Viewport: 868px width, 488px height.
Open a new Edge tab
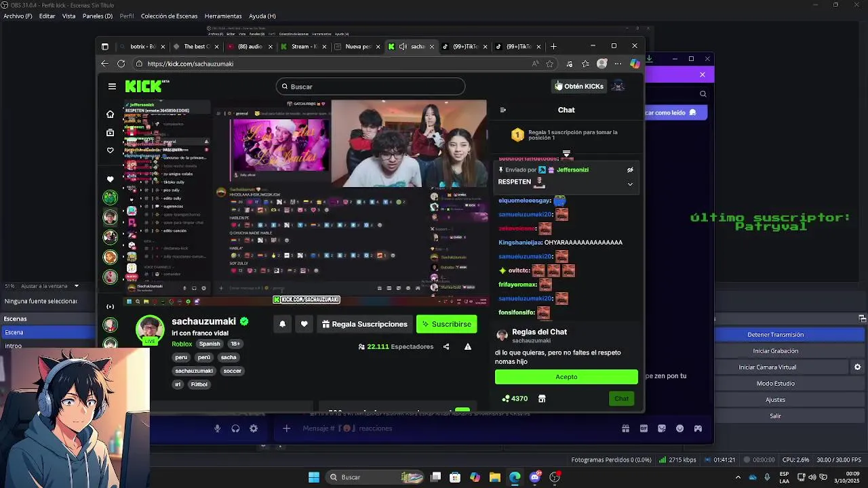point(553,47)
